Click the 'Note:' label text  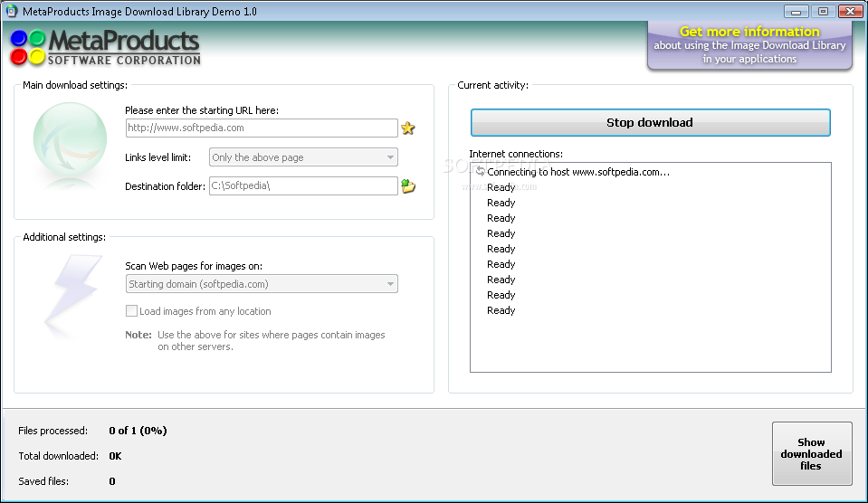(138, 335)
